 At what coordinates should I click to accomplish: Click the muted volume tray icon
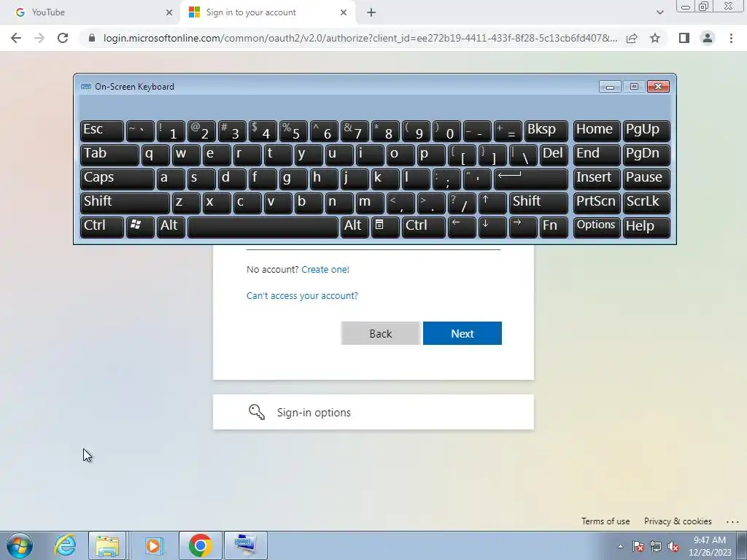(x=673, y=547)
